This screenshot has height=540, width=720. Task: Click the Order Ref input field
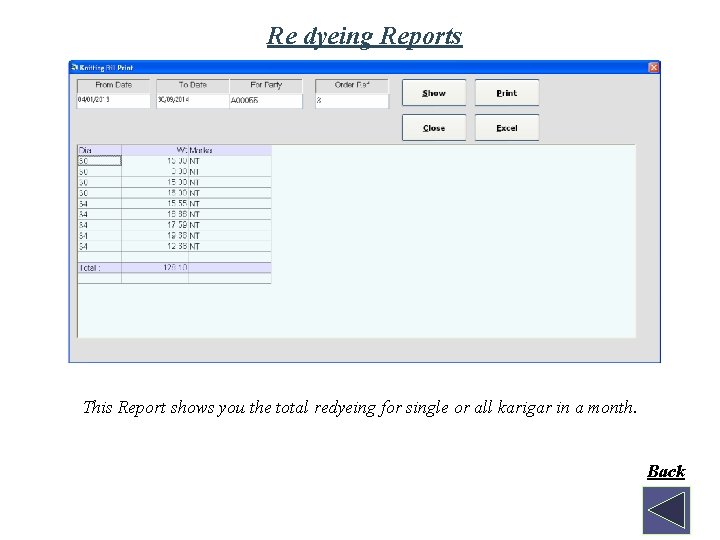coord(352,101)
